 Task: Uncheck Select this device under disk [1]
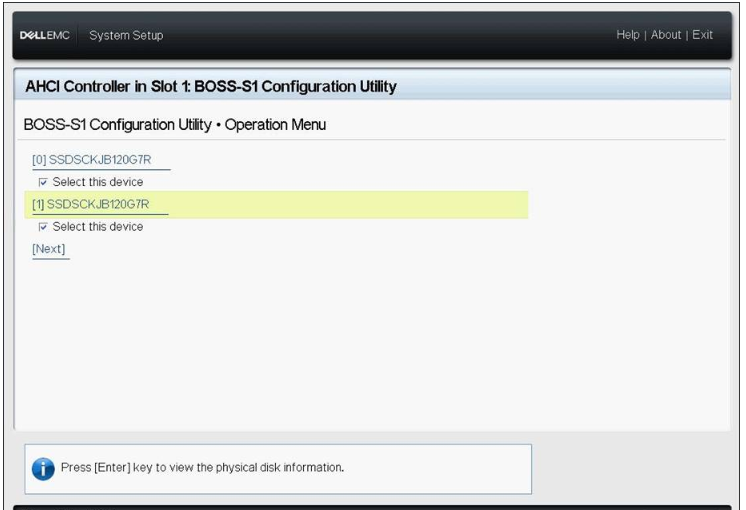coord(43,227)
